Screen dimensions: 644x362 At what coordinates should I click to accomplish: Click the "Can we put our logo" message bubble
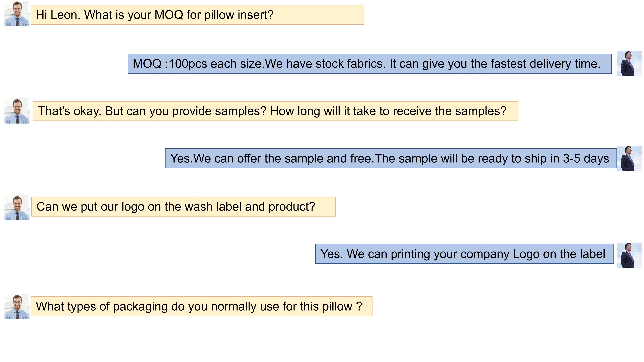183,207
